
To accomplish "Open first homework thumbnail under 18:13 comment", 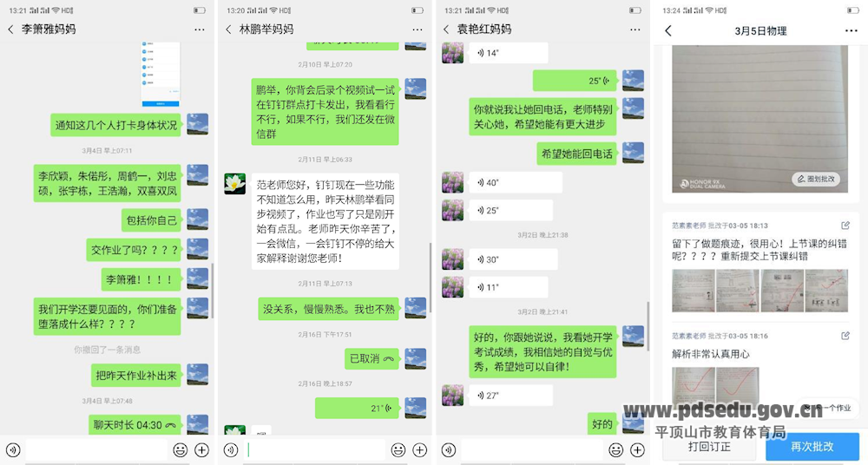I will (x=693, y=291).
